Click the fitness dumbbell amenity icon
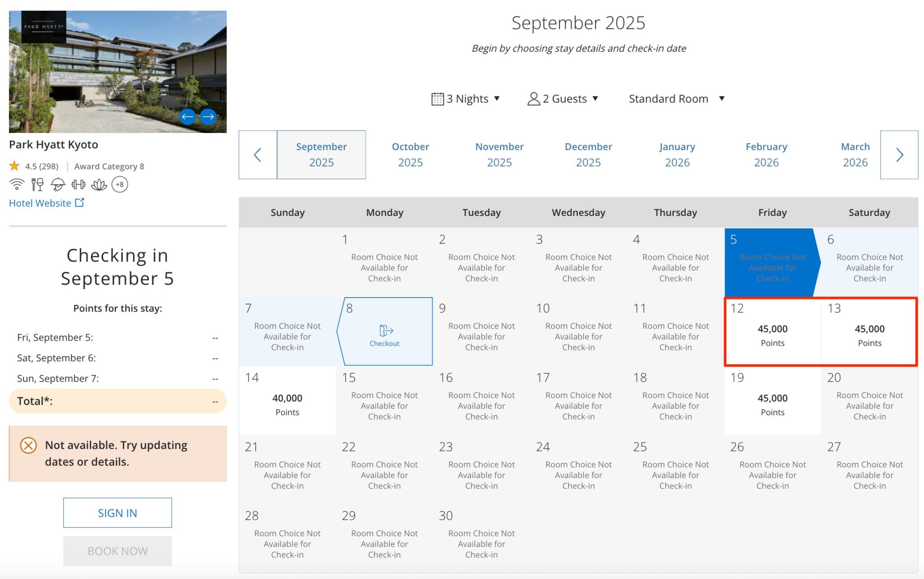The width and height of the screenshot is (924, 579). [78, 184]
